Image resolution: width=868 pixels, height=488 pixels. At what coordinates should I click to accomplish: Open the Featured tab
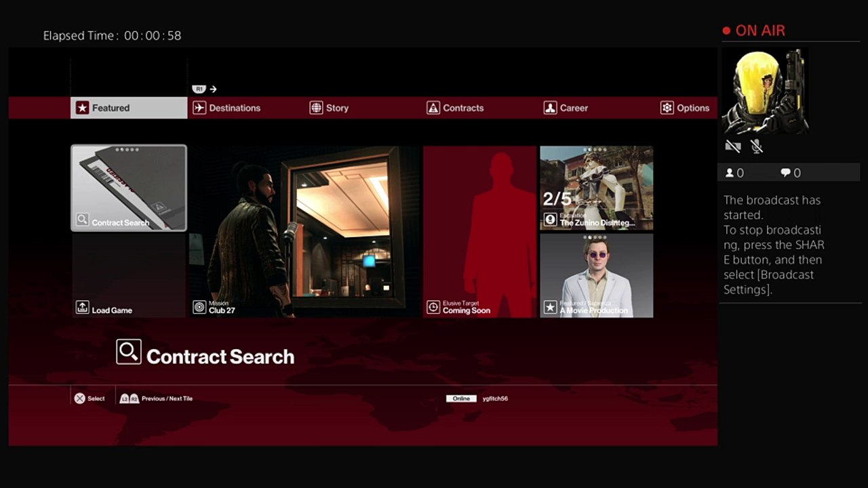point(129,108)
